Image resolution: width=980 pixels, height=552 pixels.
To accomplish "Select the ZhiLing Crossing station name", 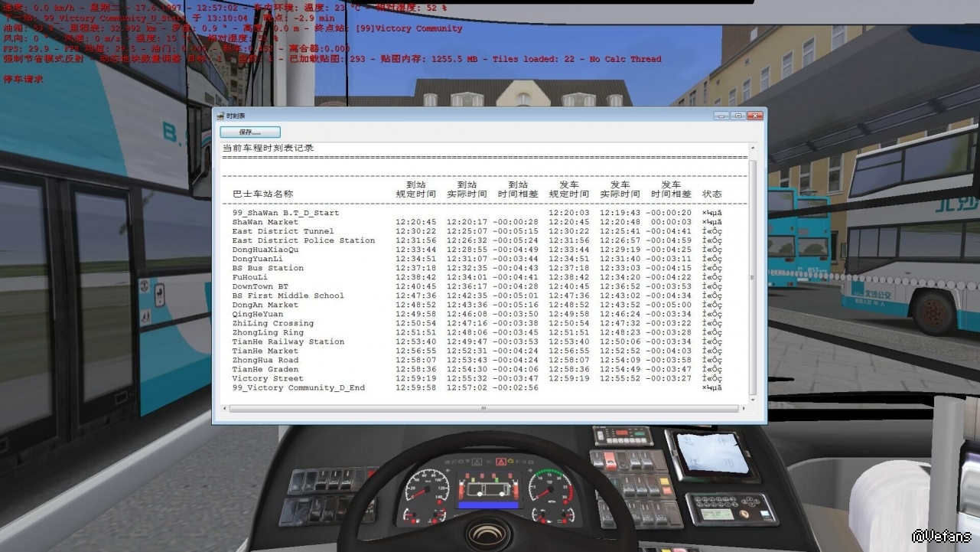I will point(273,323).
